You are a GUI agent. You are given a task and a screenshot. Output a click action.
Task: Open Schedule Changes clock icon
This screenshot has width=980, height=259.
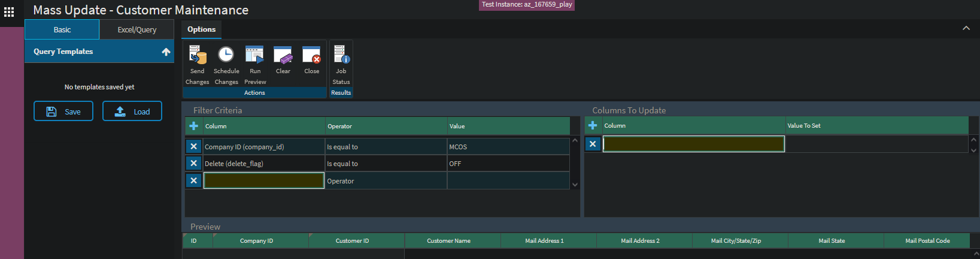click(226, 56)
